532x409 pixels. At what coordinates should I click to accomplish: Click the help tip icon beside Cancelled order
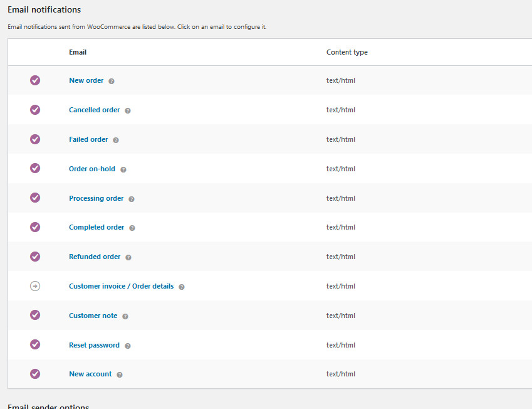tap(128, 111)
